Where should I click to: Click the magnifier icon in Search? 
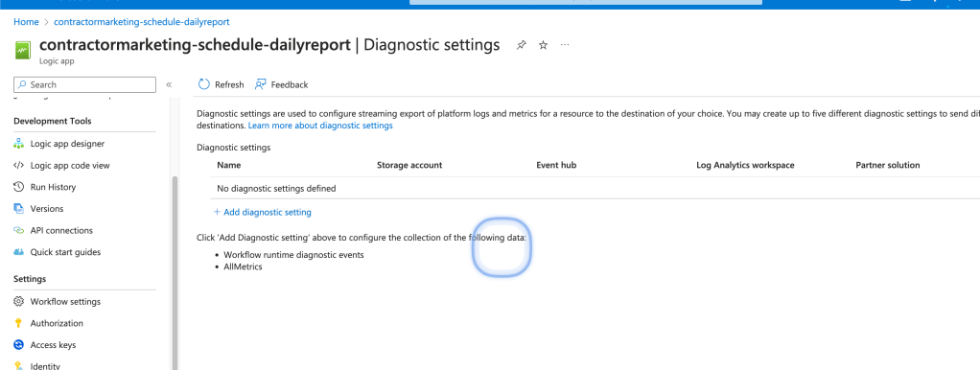click(x=22, y=85)
